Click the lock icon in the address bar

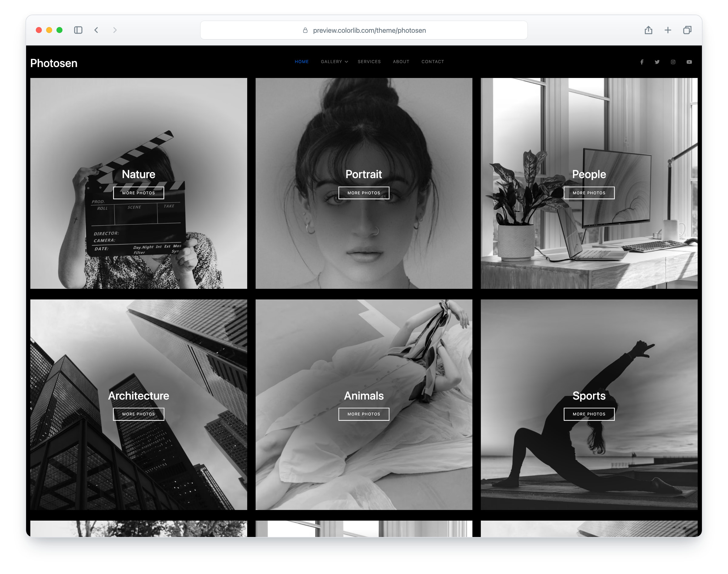(305, 30)
